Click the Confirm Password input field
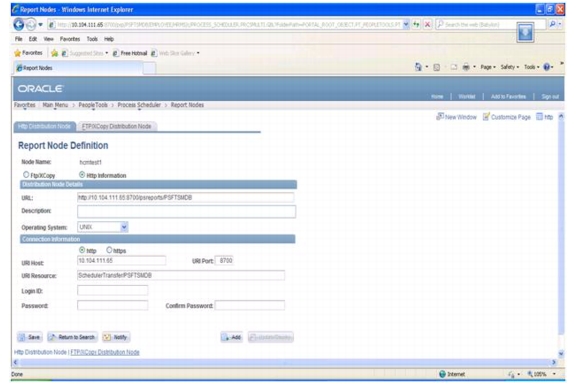The image size is (576, 384). [x=250, y=305]
